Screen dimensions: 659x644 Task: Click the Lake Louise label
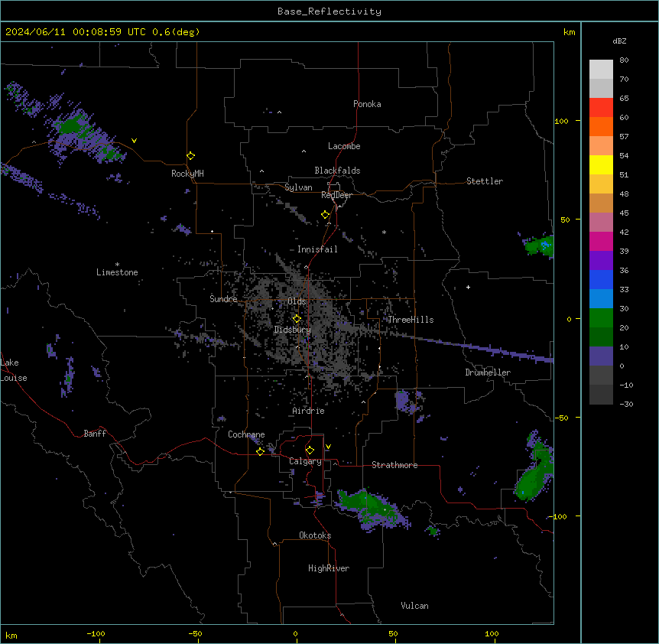pos(14,370)
